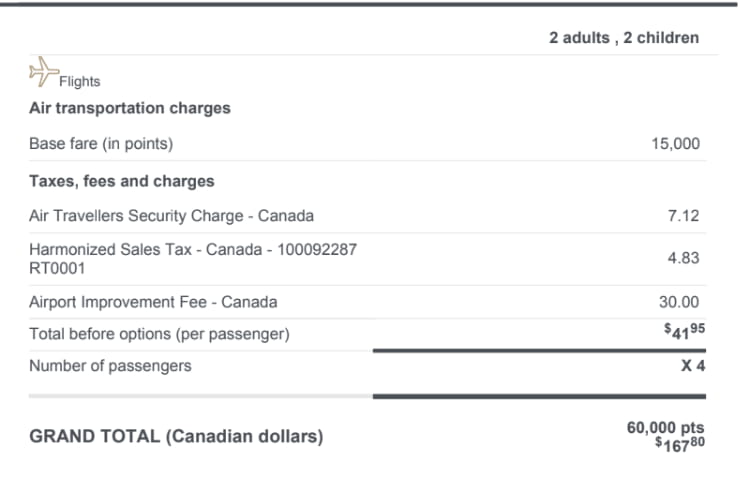Click the 15,000 base fare value
This screenshot has height=492, width=751.
coord(675,144)
